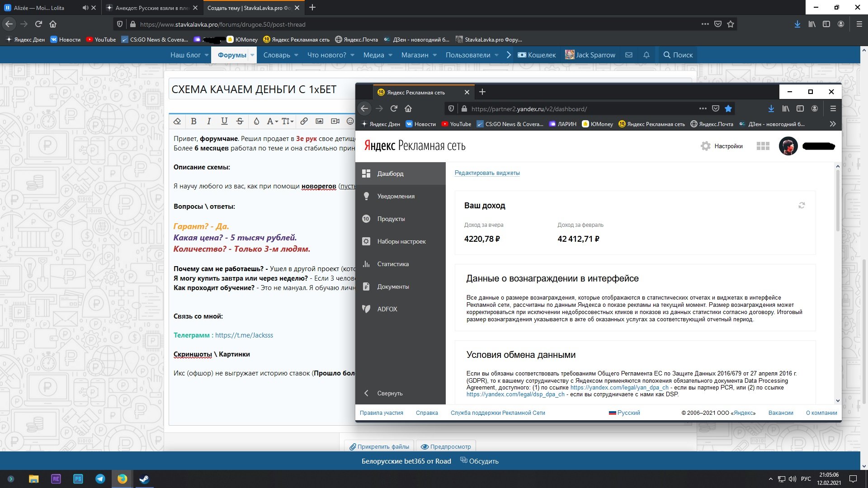Image resolution: width=868 pixels, height=488 pixels.
Task: Open yandex.com/legal/dsp_dpa_ch link
Action: click(x=515, y=394)
